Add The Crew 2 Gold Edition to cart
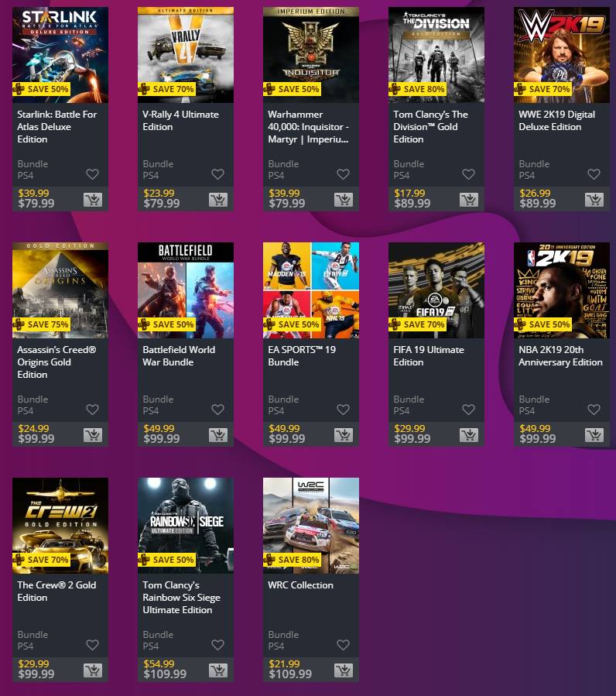This screenshot has height=696, width=616. coord(93,670)
